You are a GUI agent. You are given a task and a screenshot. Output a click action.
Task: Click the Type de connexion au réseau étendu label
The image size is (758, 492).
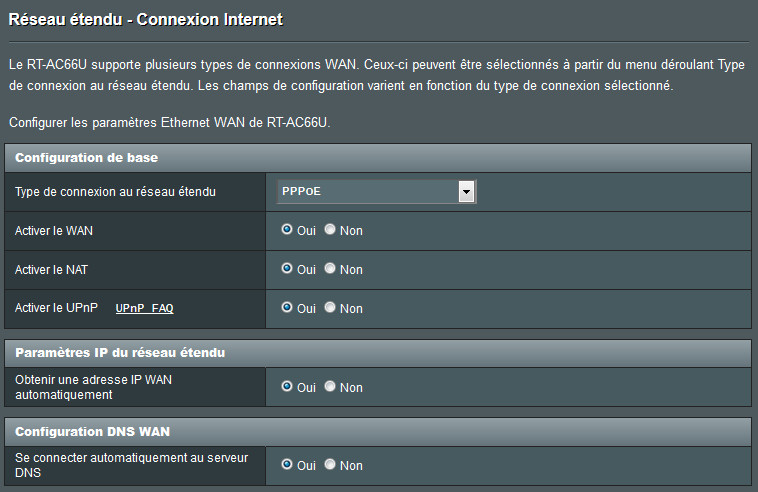coord(115,191)
